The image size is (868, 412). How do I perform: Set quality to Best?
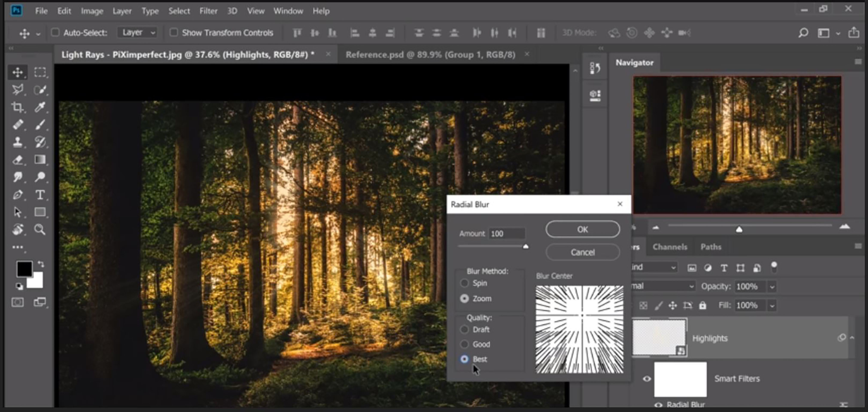click(464, 359)
